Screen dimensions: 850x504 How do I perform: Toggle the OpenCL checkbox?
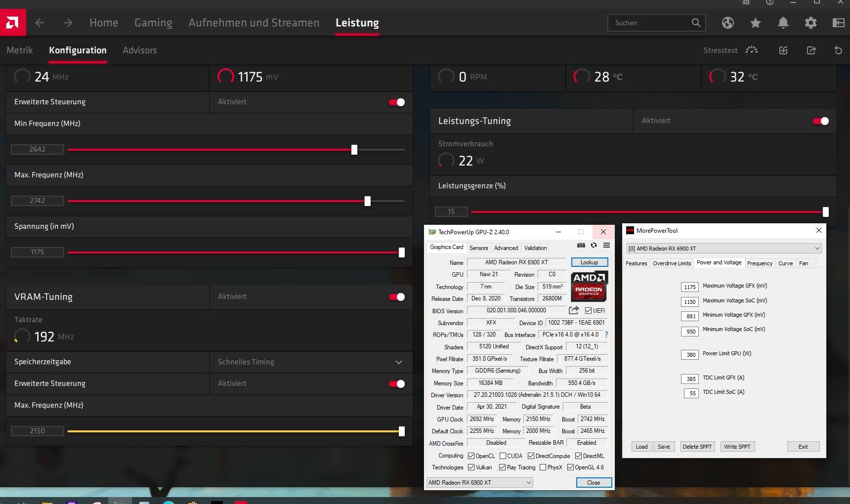coord(471,456)
